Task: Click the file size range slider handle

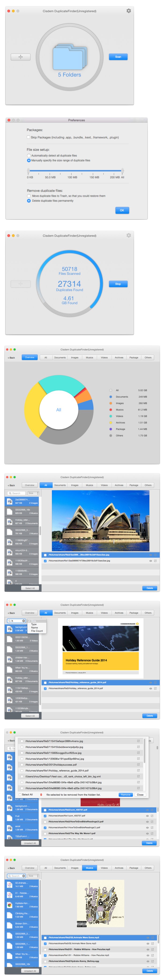Action: pyautogui.click(x=122, y=171)
